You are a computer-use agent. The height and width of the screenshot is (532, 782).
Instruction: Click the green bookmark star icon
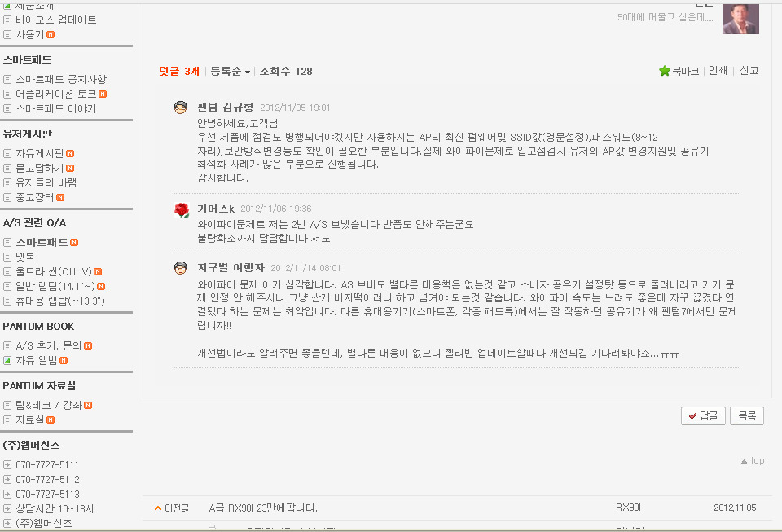[664, 71]
